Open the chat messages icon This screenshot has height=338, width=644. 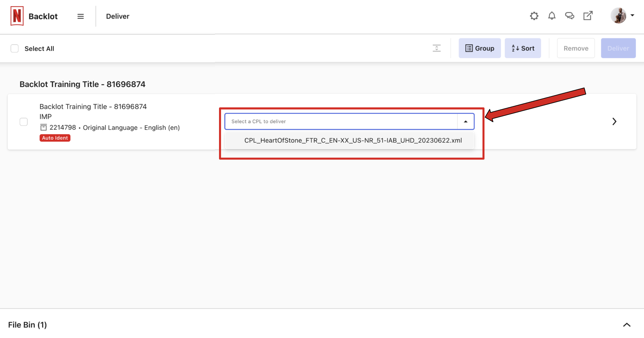pyautogui.click(x=570, y=16)
